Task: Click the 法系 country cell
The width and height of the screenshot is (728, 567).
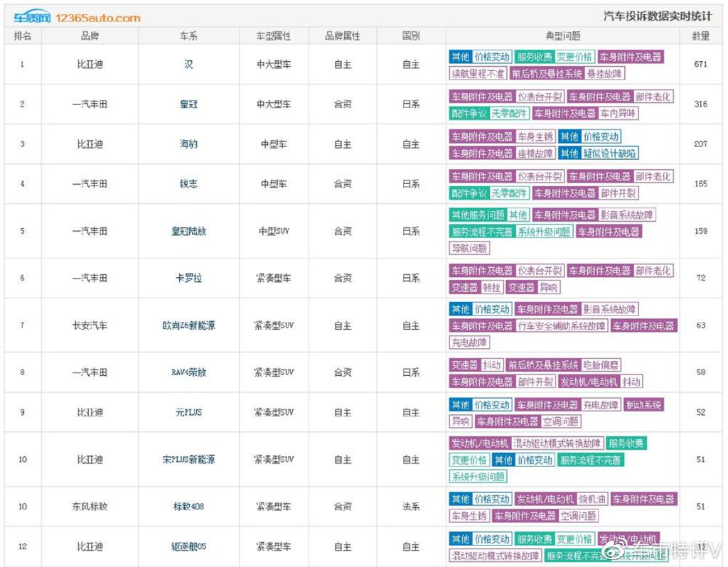Action: [411, 507]
